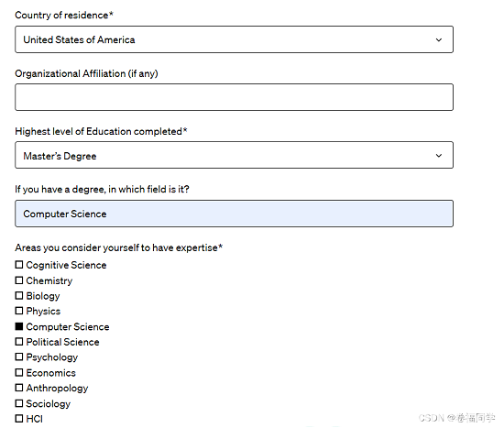504x428 pixels.
Task: Focus the Organizational Affiliation text field
Action: (x=234, y=97)
